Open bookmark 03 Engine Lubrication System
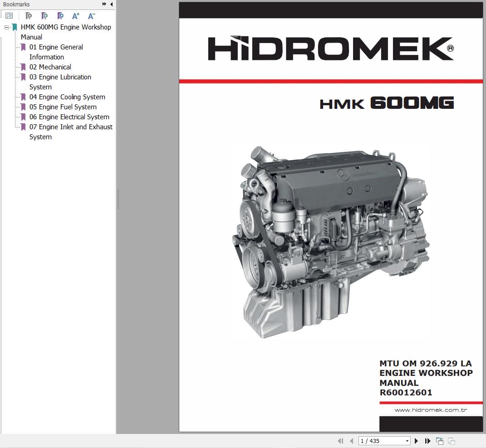486x448 pixels. click(60, 82)
